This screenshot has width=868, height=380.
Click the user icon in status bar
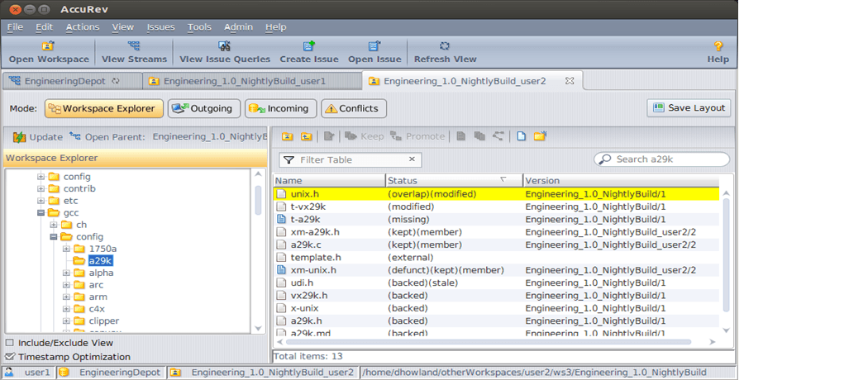pos(9,373)
